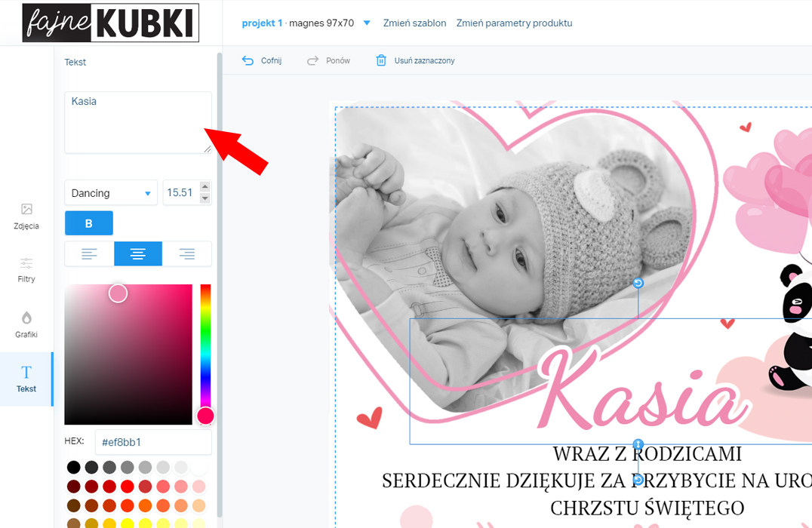Click the Cofnij undo icon

(248, 60)
